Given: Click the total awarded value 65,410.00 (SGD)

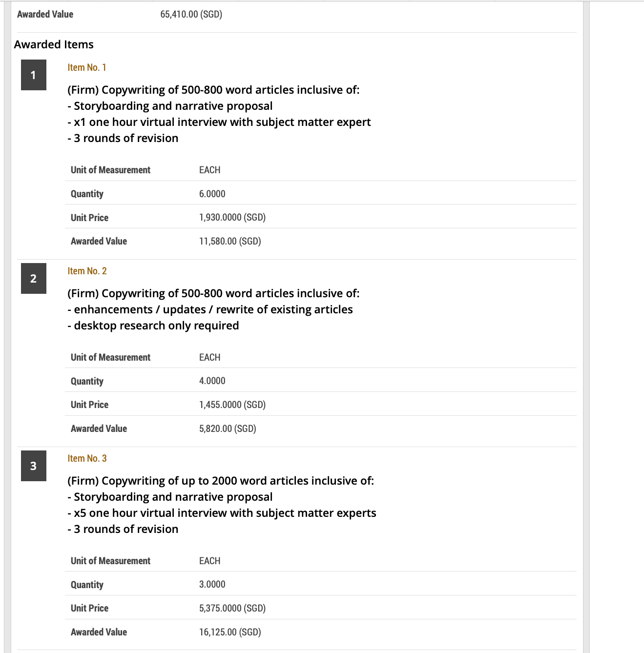Looking at the screenshot, I should 191,14.
